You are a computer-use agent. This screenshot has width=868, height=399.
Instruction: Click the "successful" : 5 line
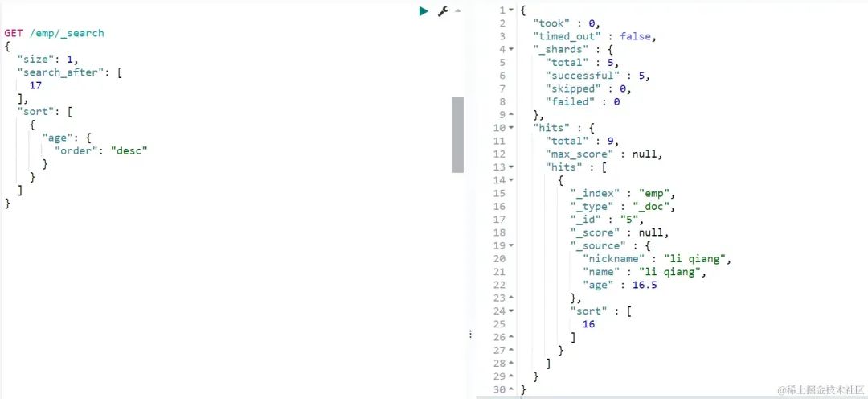[x=597, y=76]
